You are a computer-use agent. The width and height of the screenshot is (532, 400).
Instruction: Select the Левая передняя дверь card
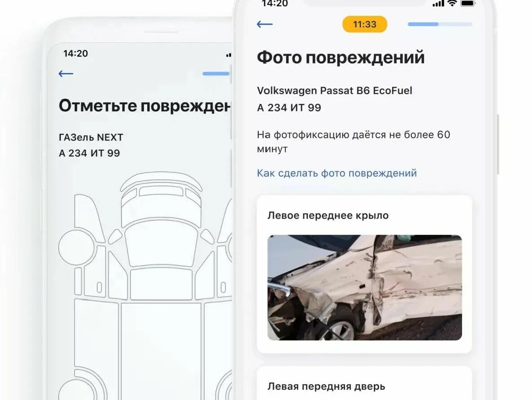tap(364, 383)
